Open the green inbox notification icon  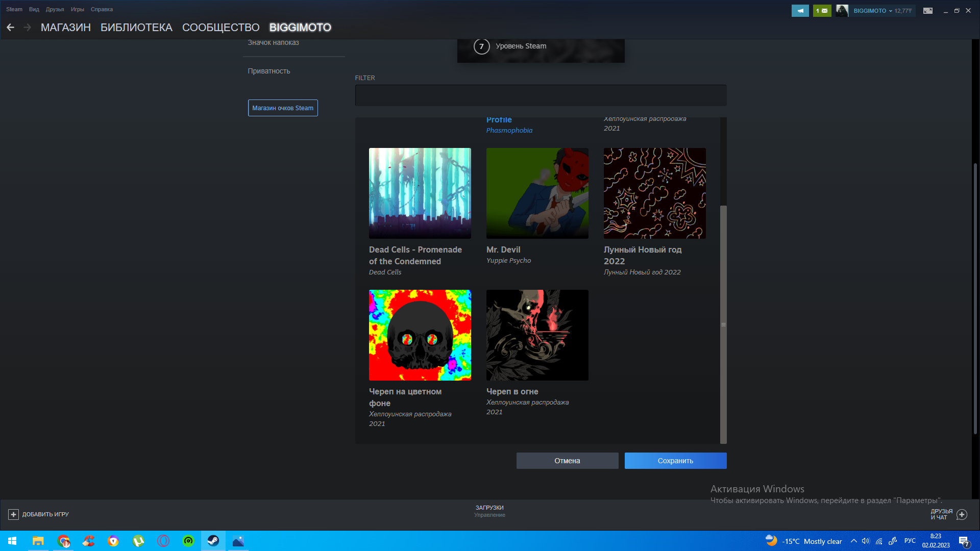click(822, 11)
